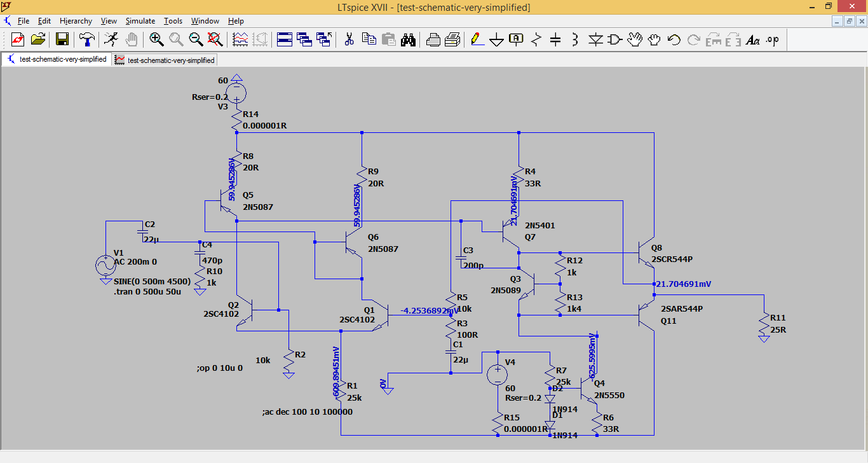
Task: Cascade windows icon in toolbar
Action: click(x=304, y=39)
